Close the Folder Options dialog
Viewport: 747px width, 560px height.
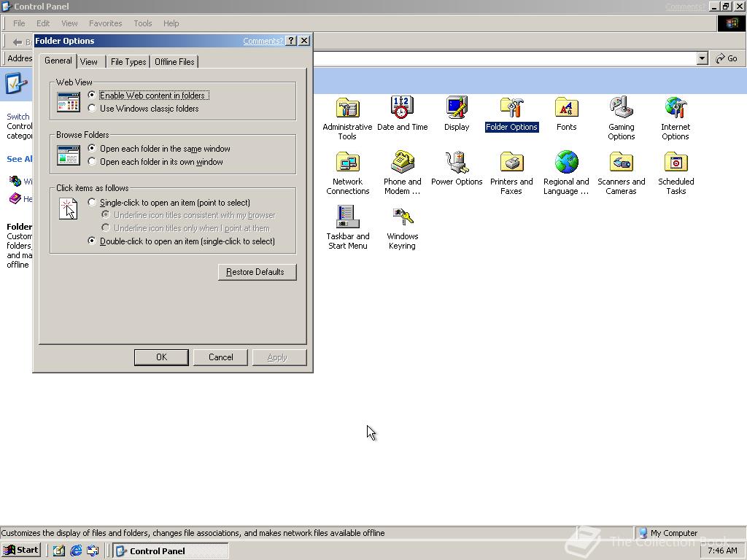click(x=304, y=41)
